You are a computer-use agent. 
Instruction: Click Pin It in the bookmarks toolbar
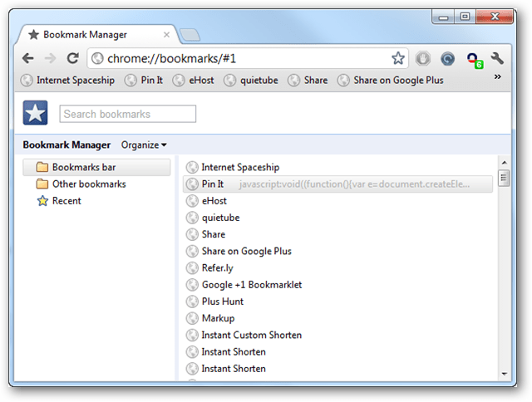click(x=144, y=81)
